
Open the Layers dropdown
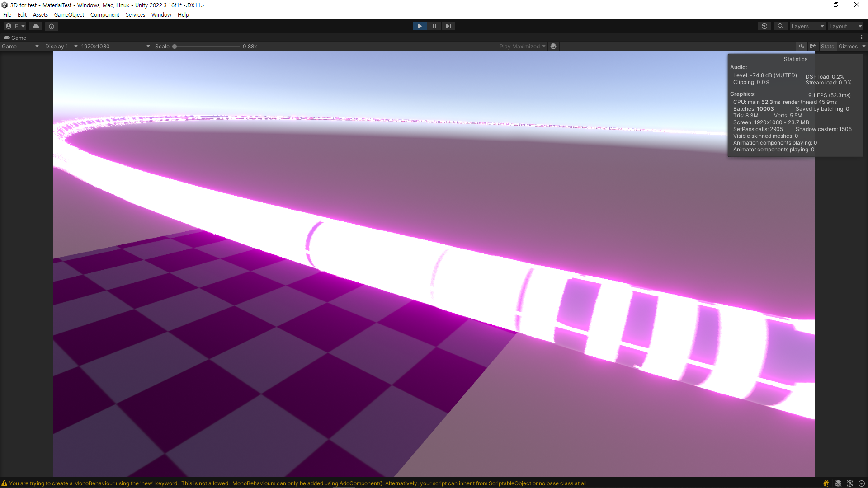click(807, 26)
